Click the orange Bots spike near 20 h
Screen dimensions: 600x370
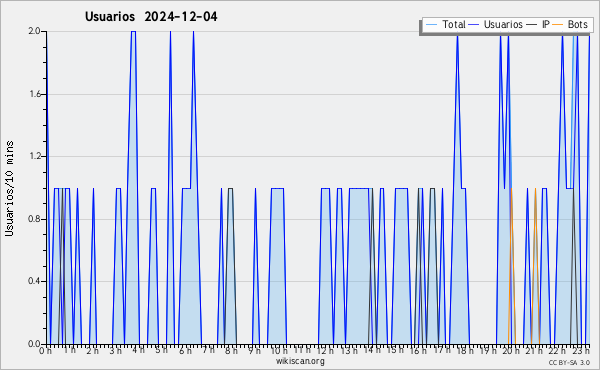(x=512, y=266)
